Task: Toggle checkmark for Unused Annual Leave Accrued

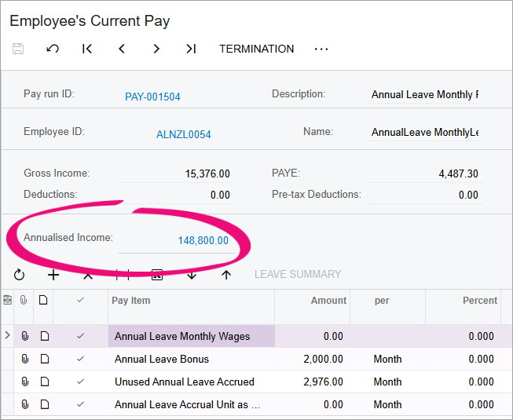Action: pos(80,382)
